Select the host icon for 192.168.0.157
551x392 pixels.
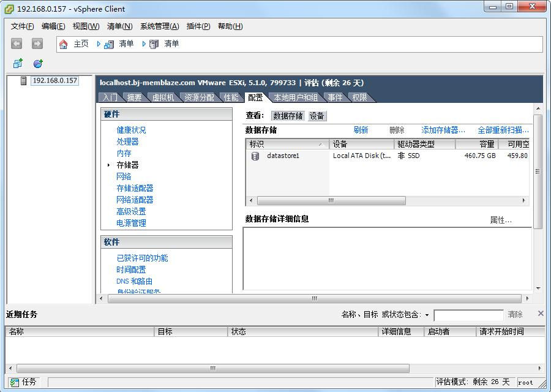(23, 81)
